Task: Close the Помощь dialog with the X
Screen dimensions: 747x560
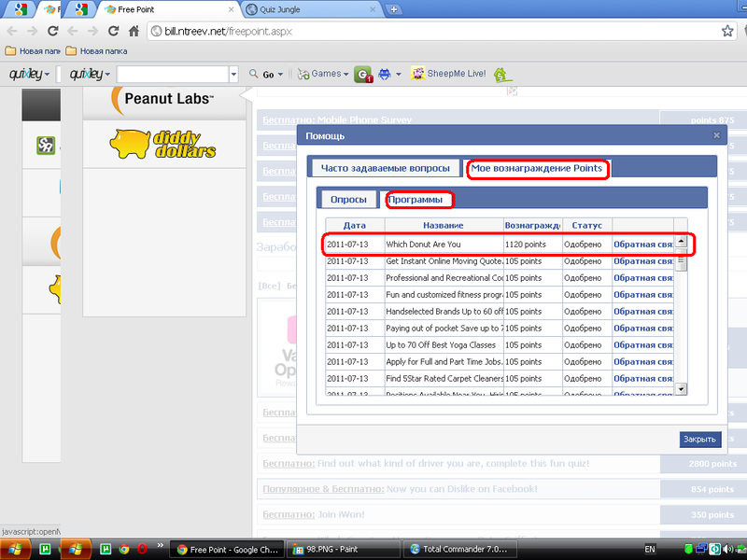Action: [716, 135]
